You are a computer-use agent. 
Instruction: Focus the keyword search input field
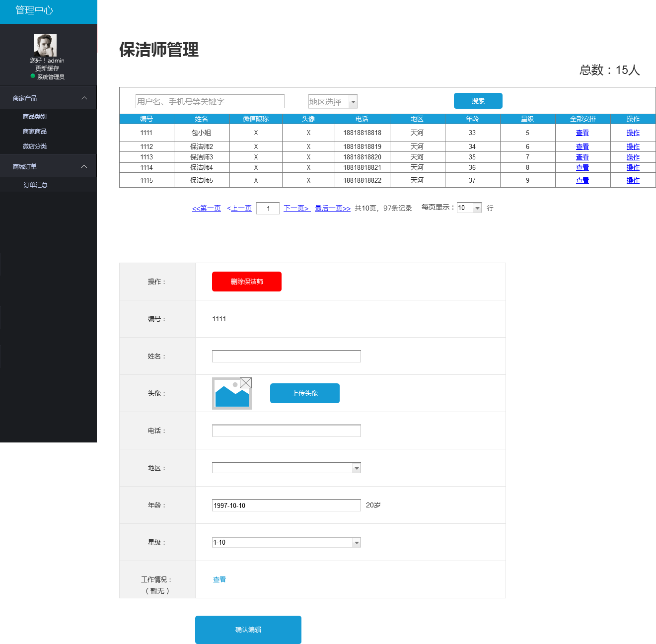tap(210, 101)
